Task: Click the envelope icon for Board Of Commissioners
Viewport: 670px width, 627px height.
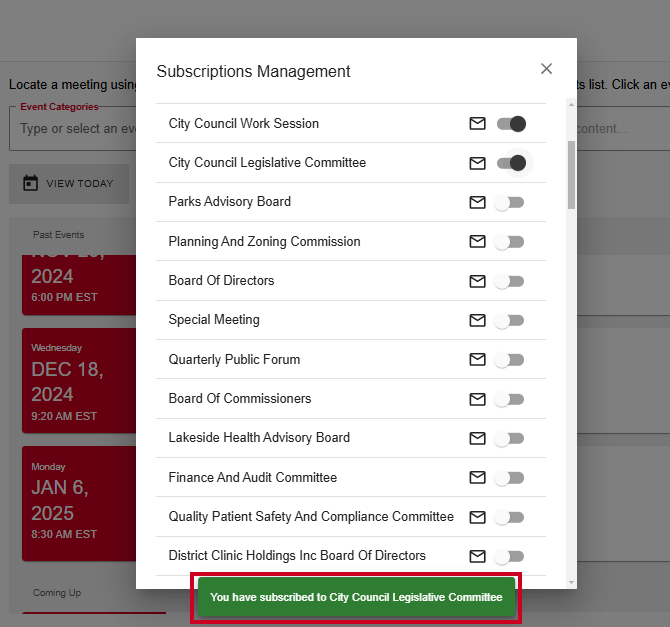Action: point(477,399)
